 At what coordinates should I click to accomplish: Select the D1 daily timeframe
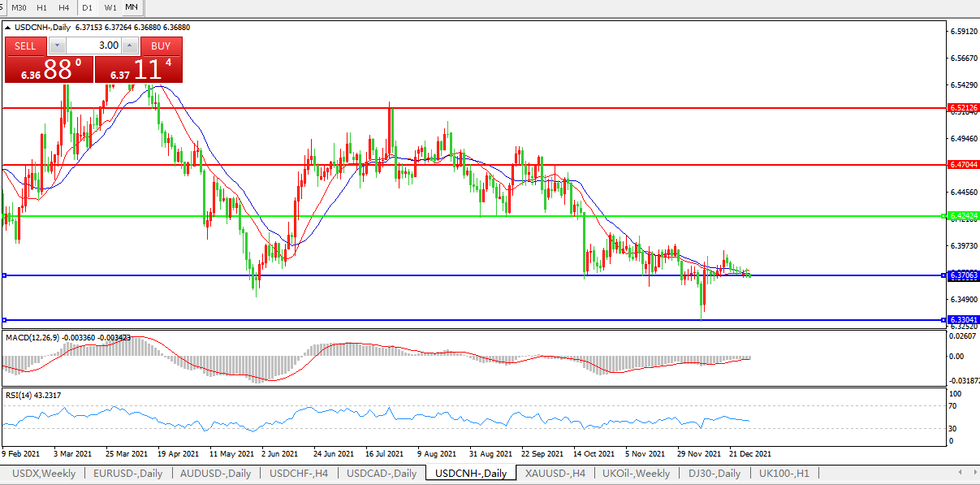click(87, 7)
